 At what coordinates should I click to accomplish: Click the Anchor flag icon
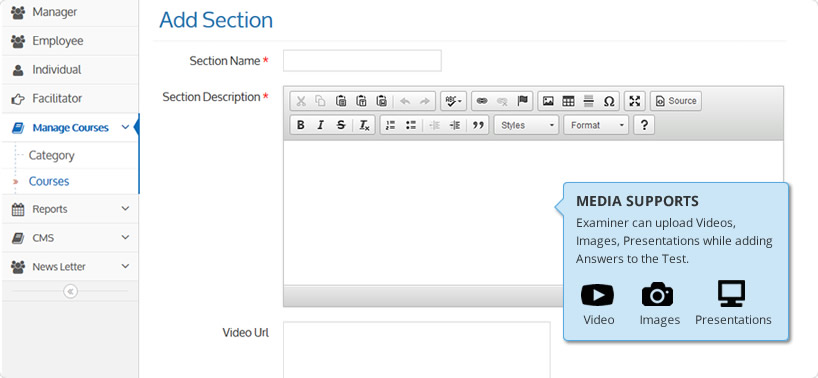523,101
